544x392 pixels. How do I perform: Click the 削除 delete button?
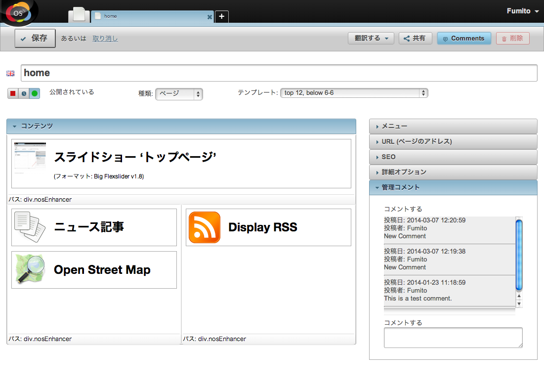coord(512,38)
